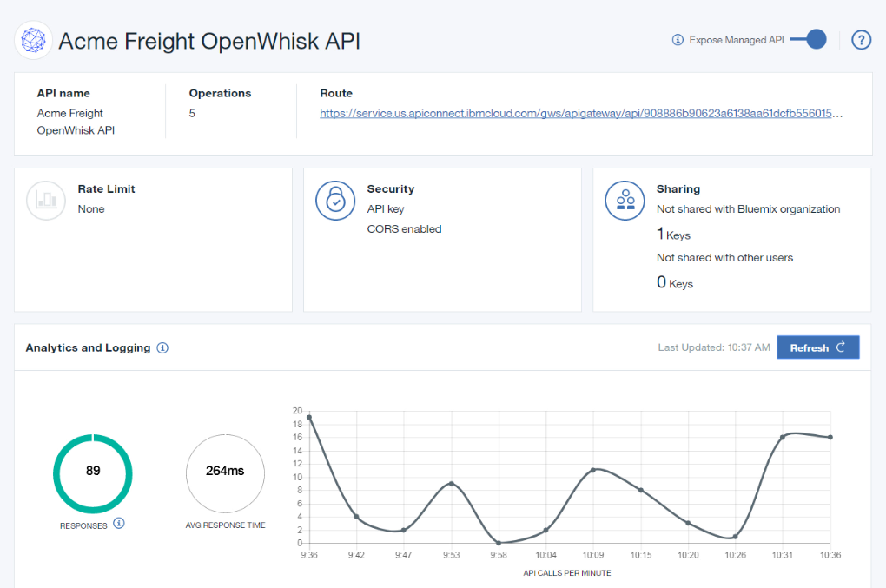Click the 9:53 peak data point
Viewport: 886px width, 588px height.
tap(451, 484)
